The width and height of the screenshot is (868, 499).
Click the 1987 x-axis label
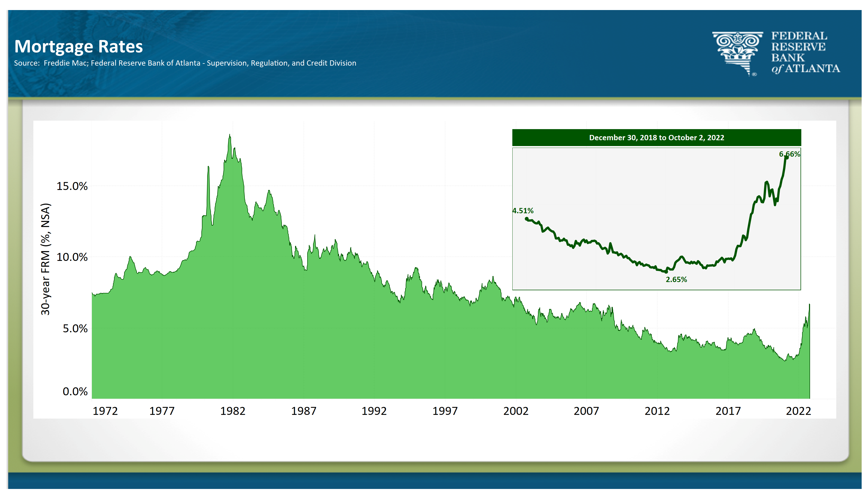(304, 411)
